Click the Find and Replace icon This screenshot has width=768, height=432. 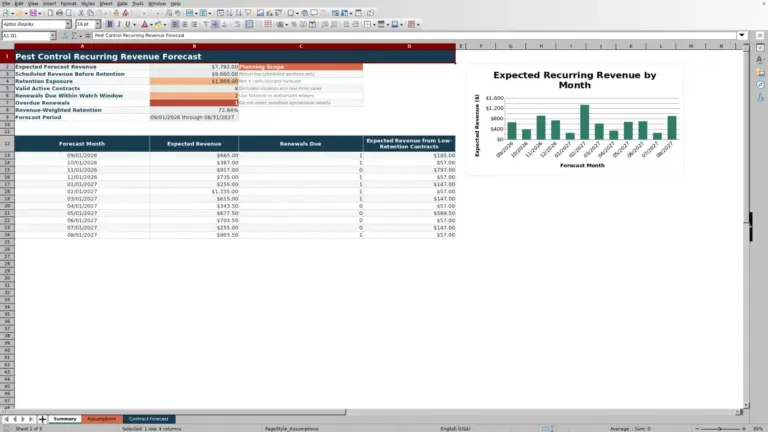click(168, 13)
